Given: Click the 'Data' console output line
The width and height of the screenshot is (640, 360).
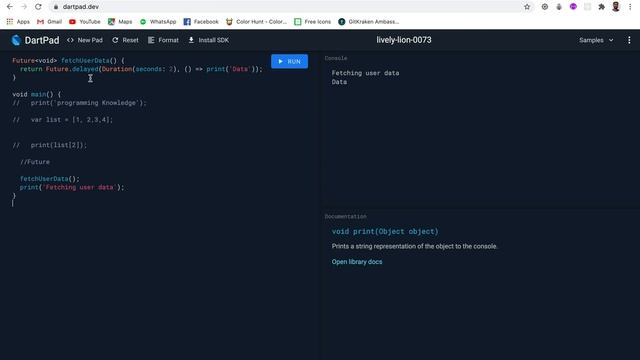Looking at the screenshot, I should pyautogui.click(x=339, y=82).
